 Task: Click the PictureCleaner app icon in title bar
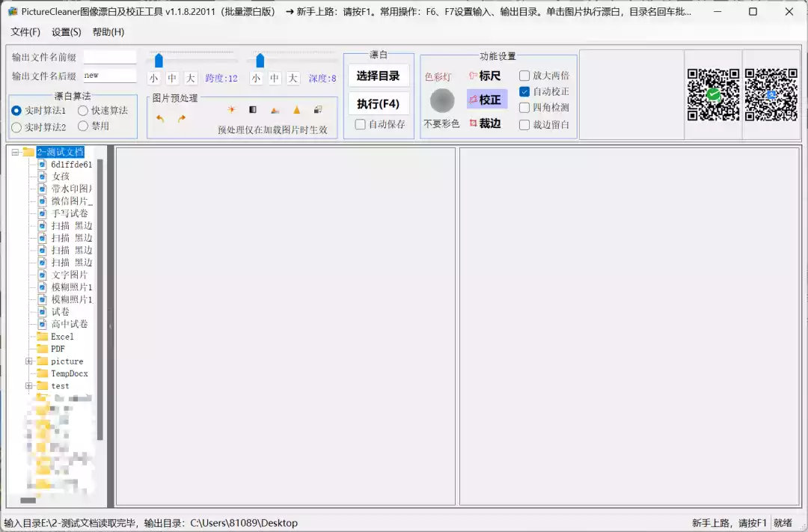tap(13, 11)
